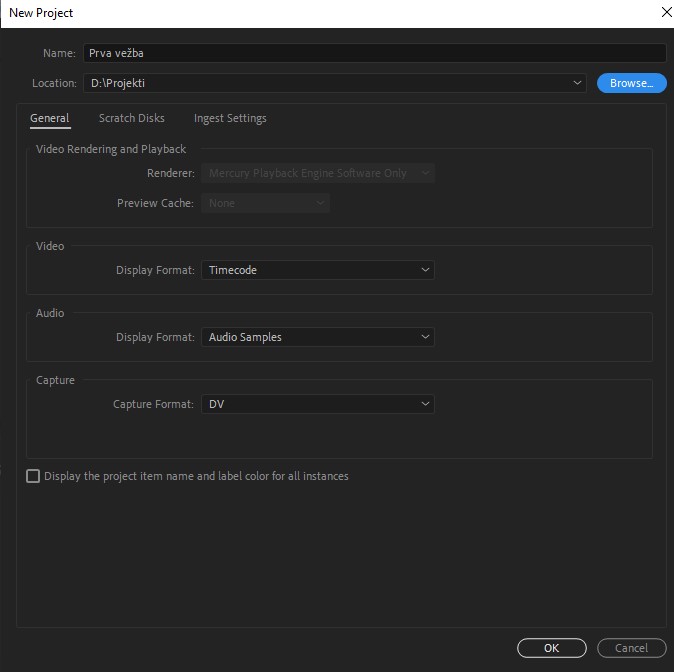The height and width of the screenshot is (672, 674).
Task: Close the New Project dialog
Action: coord(666,12)
